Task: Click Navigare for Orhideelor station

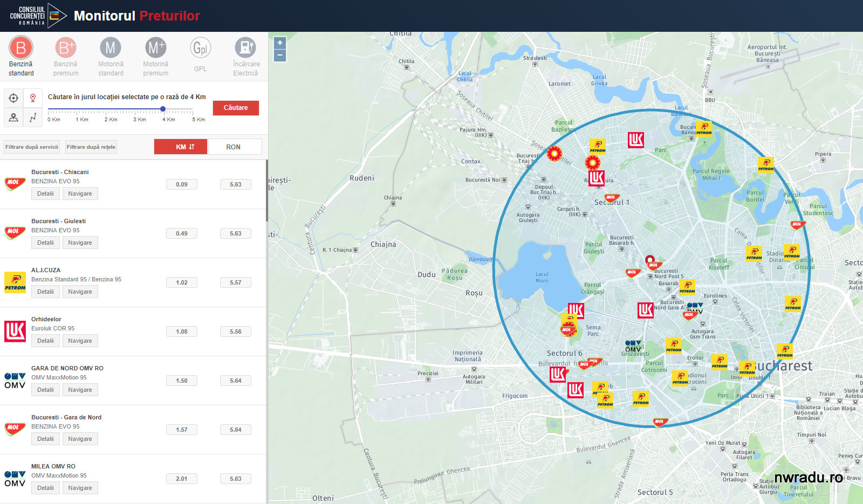Action: click(x=80, y=341)
